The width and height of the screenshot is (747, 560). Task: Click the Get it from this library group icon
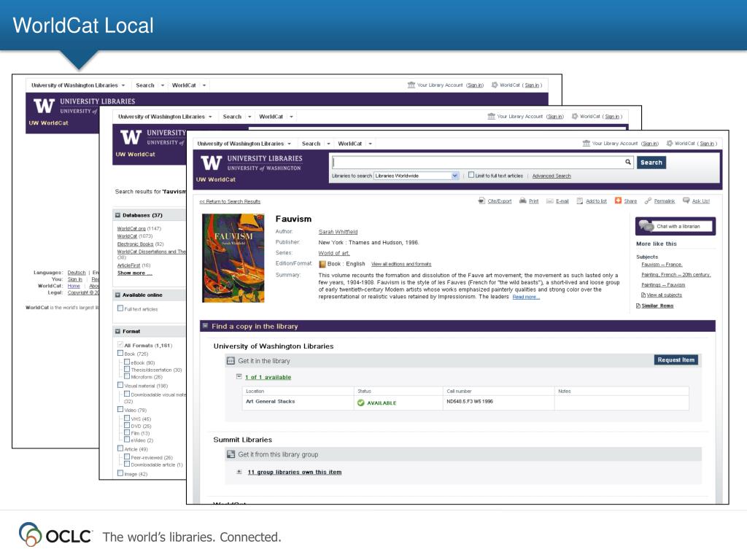pyautogui.click(x=231, y=454)
